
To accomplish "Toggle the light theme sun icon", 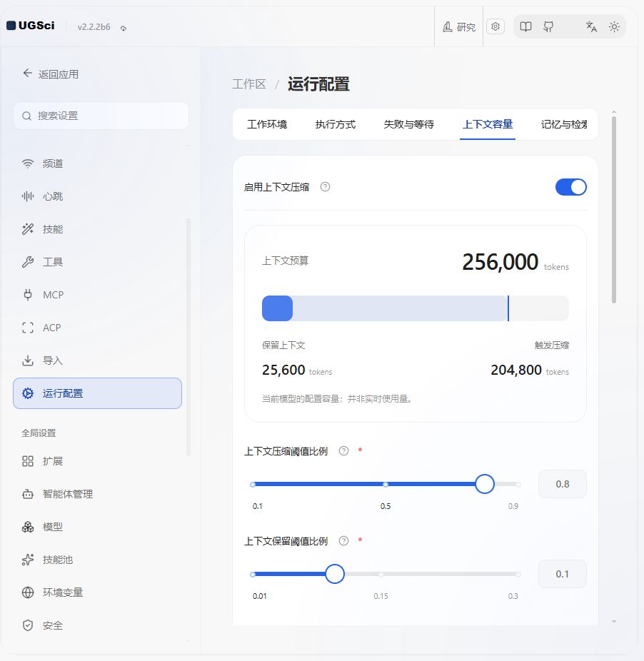I will pyautogui.click(x=614, y=27).
